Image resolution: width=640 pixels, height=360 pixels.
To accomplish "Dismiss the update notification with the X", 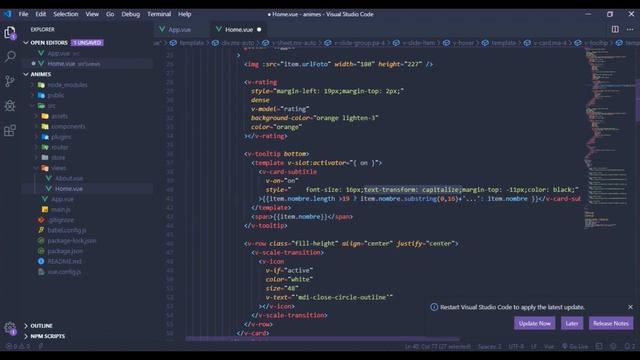I will tap(630, 307).
